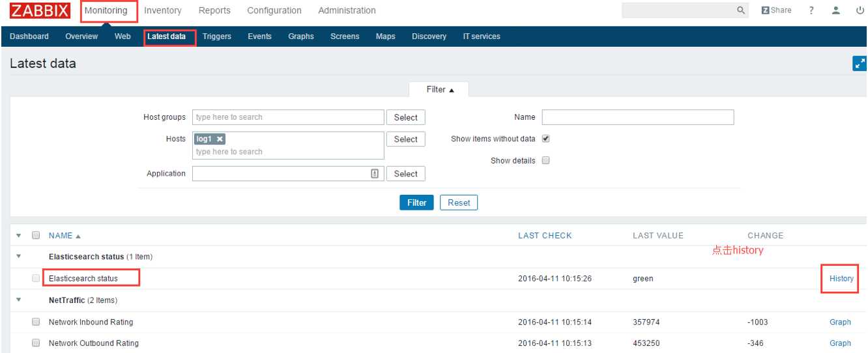Remove the log1 host tag
Viewport: 868px width, 353px height.
click(x=220, y=139)
